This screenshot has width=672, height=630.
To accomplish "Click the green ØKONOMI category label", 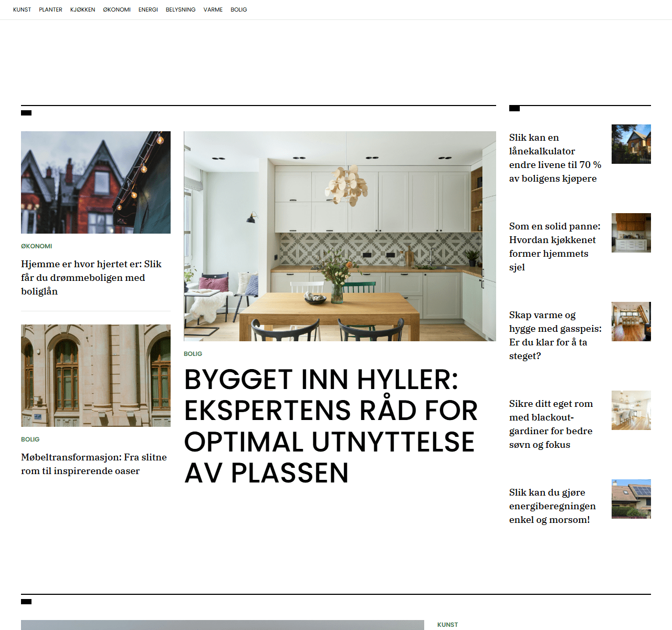I will pyautogui.click(x=37, y=246).
